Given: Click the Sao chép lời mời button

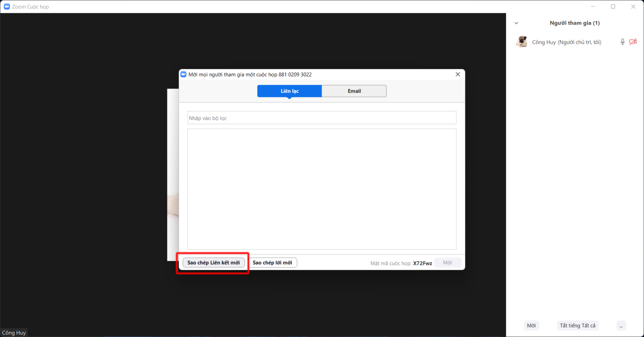Looking at the screenshot, I should [272, 263].
